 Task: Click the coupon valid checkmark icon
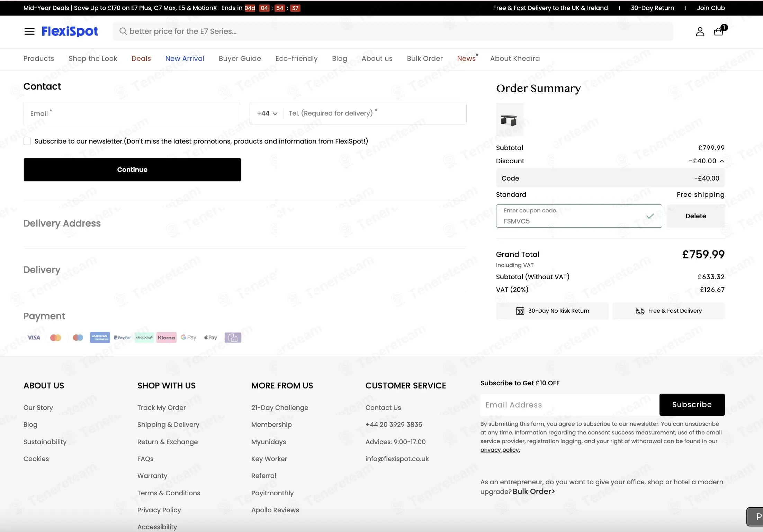[x=650, y=216]
